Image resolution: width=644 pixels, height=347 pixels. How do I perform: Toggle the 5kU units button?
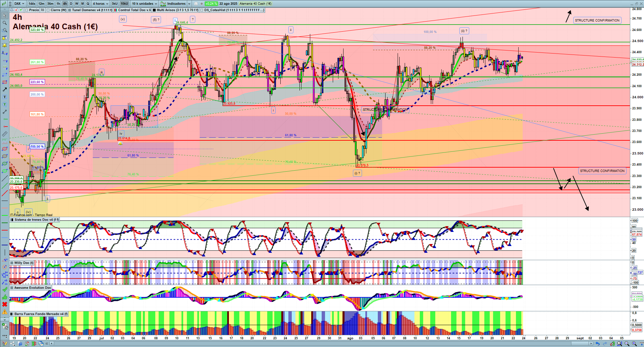115,4
